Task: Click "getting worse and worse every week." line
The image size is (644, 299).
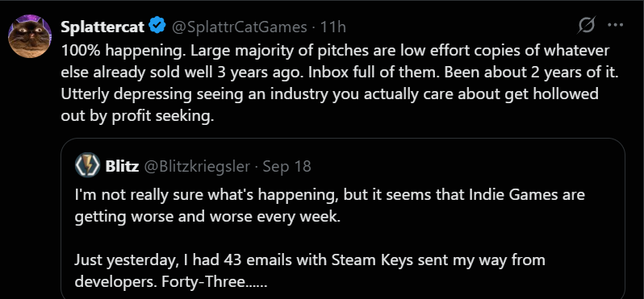Action: (x=207, y=217)
